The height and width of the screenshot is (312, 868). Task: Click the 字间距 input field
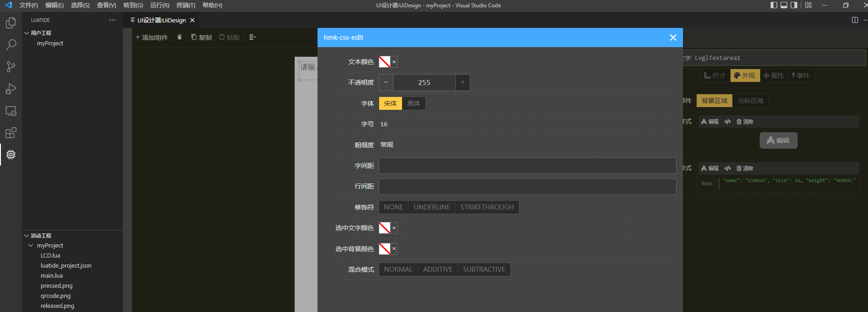coord(527,166)
